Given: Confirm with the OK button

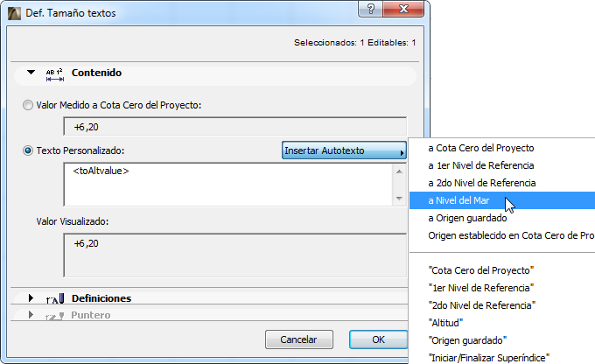Looking at the screenshot, I should point(378,339).
